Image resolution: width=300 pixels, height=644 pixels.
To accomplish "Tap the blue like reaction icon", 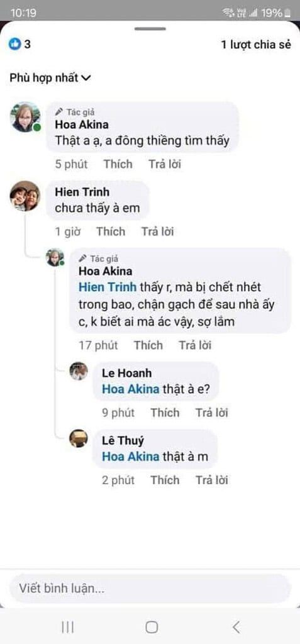I will [15, 45].
